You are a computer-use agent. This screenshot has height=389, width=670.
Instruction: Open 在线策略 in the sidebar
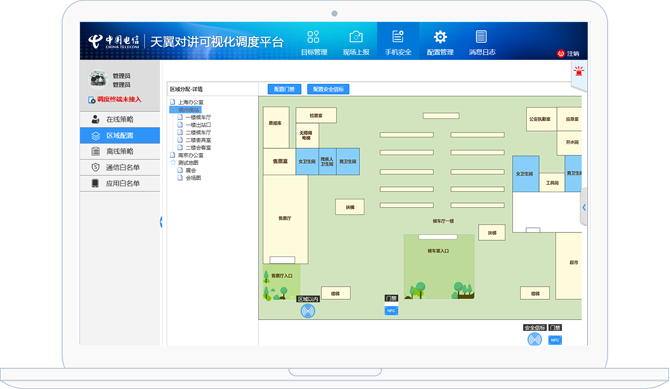point(120,119)
